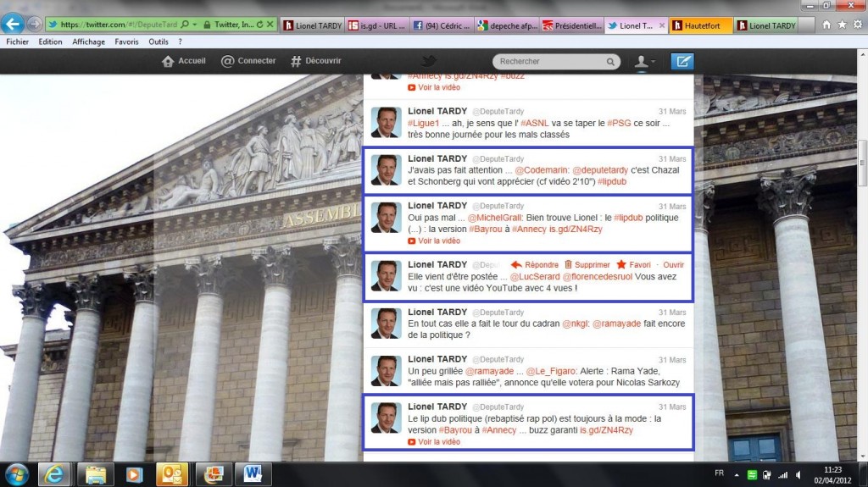
Task: Open the Twitter Découvrir section
Action: pyautogui.click(x=315, y=61)
